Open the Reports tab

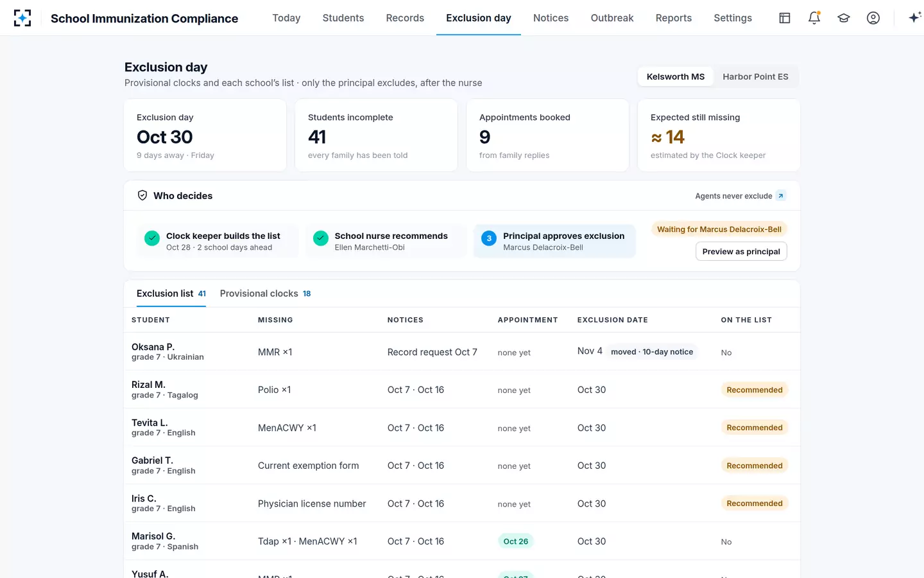[x=674, y=18]
